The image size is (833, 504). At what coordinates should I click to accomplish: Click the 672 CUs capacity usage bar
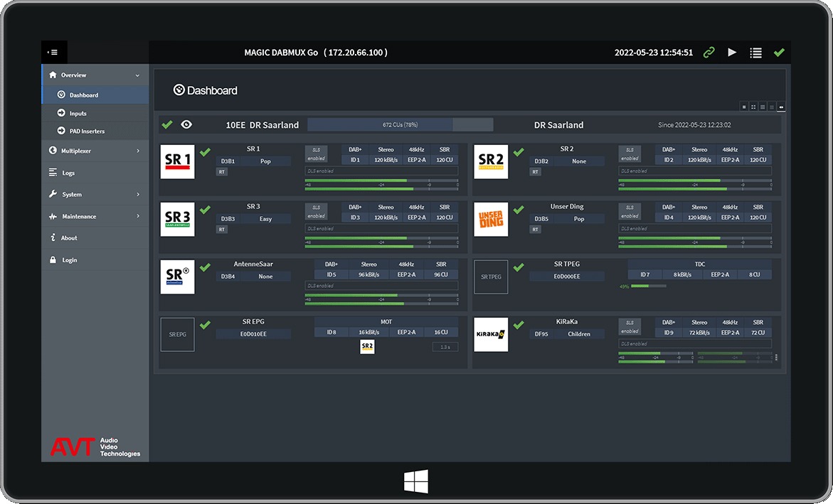click(x=400, y=125)
